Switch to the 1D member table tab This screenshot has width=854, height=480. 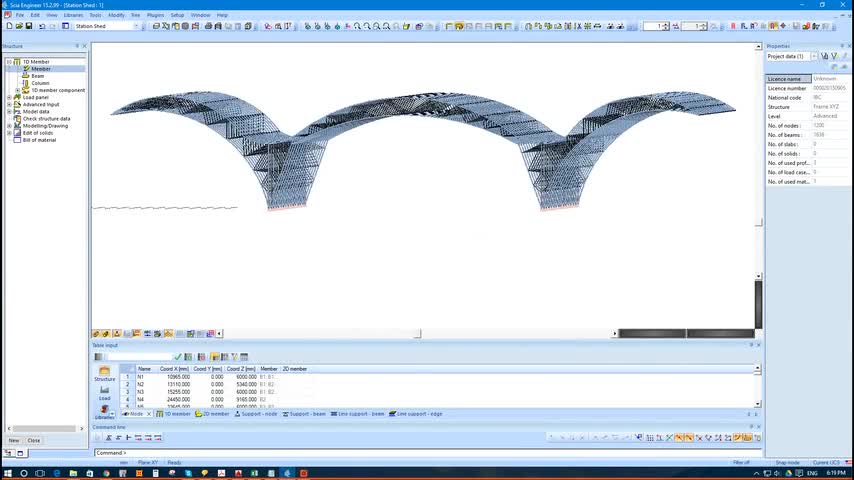point(174,414)
